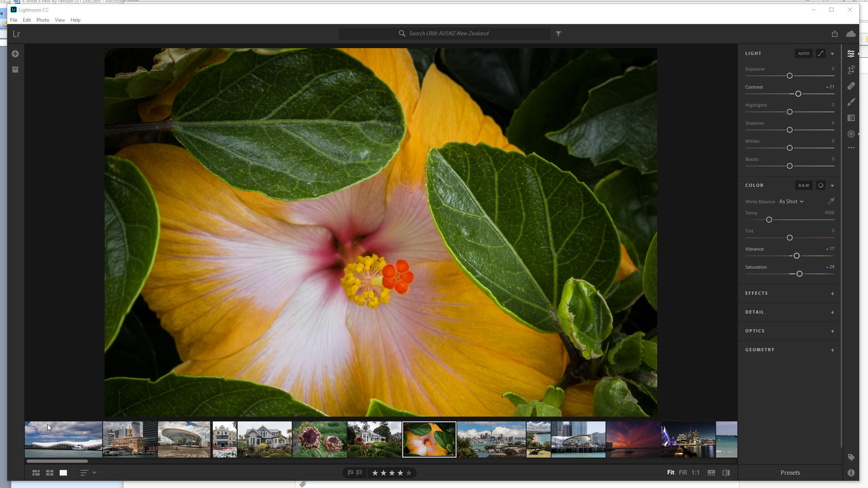Set rating to three stars
Viewport: 868px width, 488px height.
click(392, 473)
